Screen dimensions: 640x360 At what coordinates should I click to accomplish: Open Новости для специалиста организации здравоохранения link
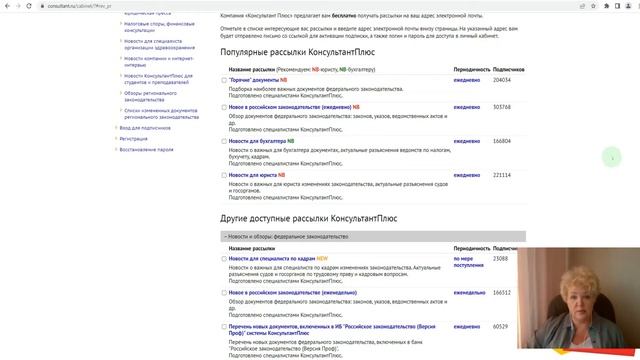coord(159,44)
